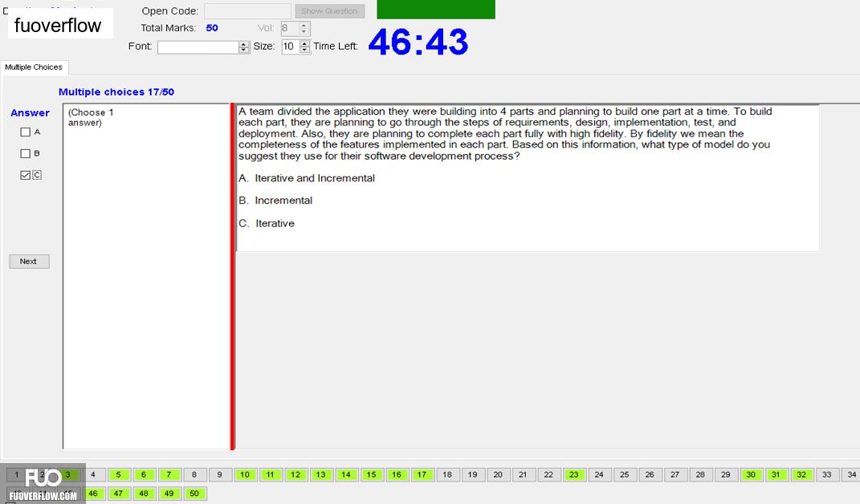Click answer text 'A. Iterative and Incremental'
The width and height of the screenshot is (860, 504).
point(307,178)
